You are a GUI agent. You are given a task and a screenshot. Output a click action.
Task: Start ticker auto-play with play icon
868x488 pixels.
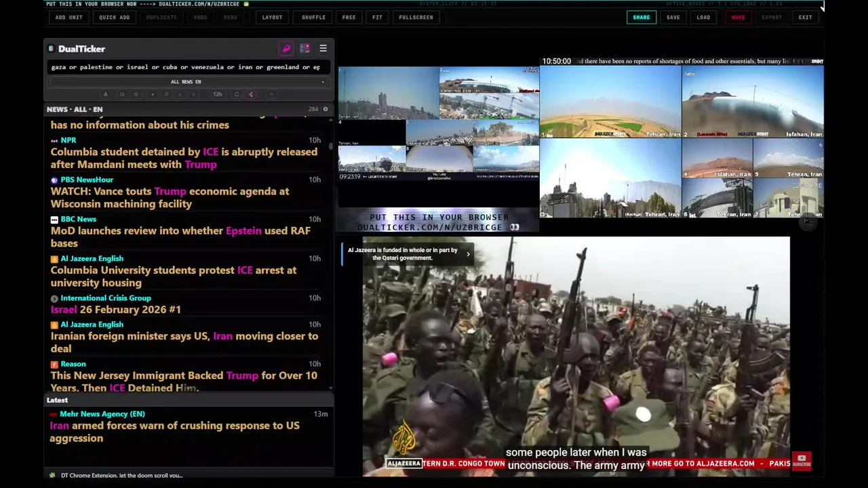(153, 94)
